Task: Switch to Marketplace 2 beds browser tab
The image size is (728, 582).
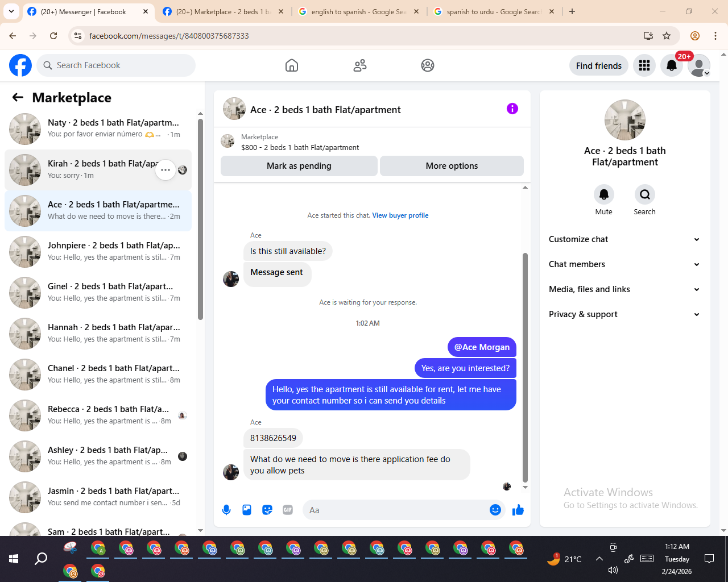Action: click(x=224, y=11)
